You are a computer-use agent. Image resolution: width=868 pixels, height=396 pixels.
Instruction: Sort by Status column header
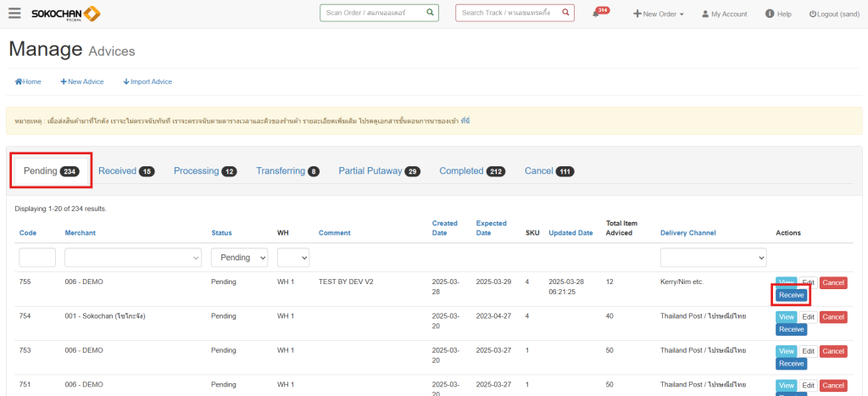pos(221,232)
